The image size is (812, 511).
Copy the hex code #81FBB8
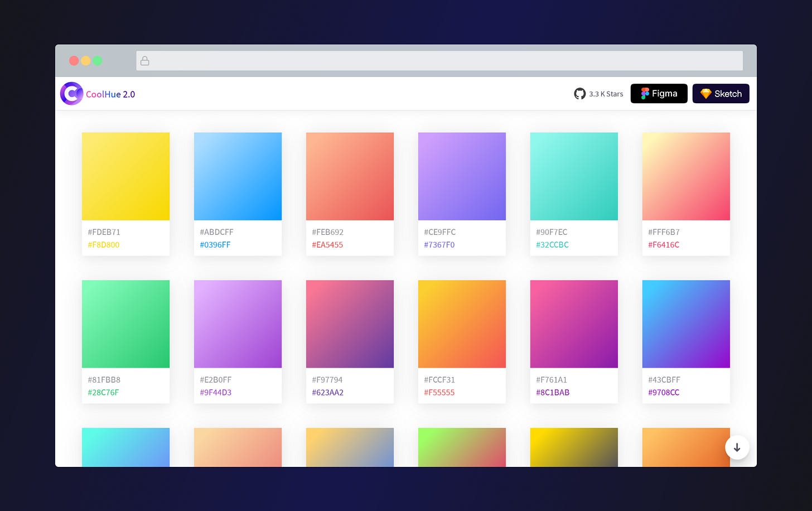(x=104, y=380)
